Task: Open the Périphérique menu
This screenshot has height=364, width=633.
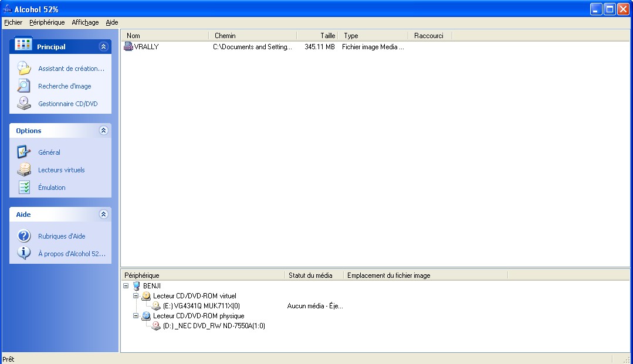Action: coord(47,22)
